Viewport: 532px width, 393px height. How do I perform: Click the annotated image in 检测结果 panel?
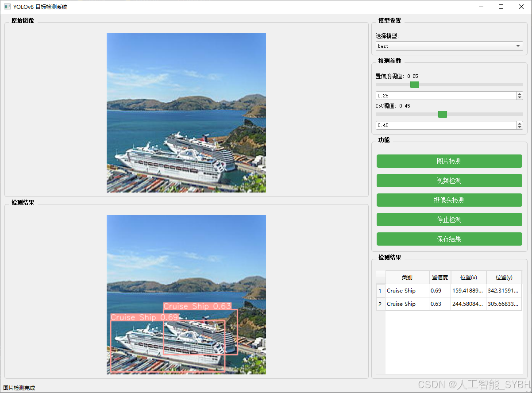coord(186,295)
